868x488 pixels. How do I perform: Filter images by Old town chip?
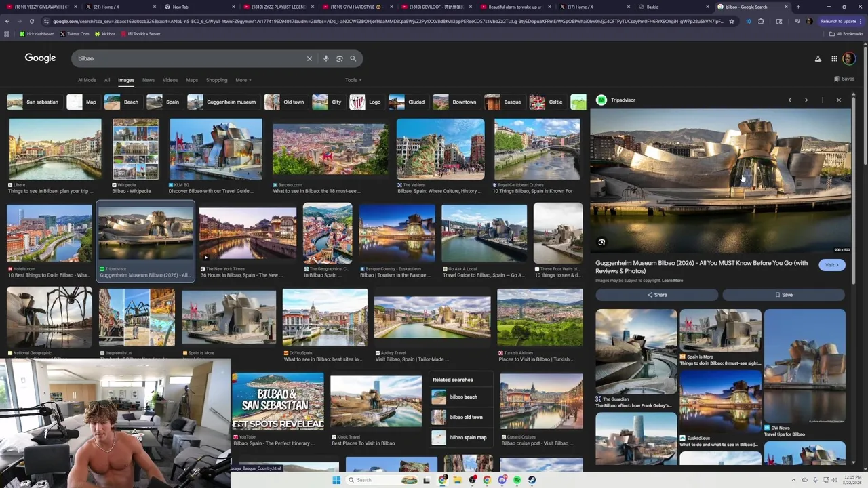[285, 102]
